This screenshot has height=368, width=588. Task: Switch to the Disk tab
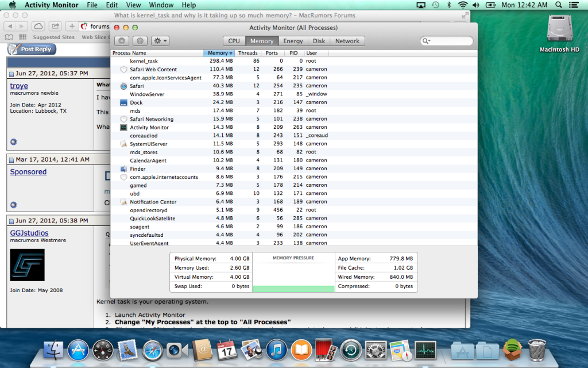[x=319, y=41]
